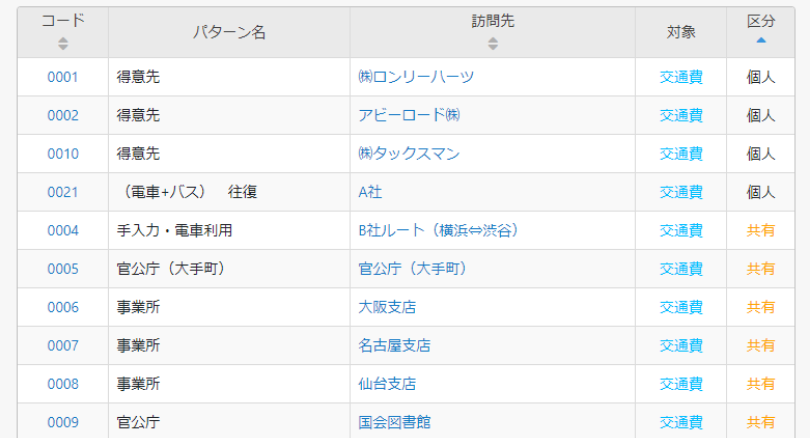This screenshot has width=810, height=438.
Task: Click the sort arrows under 訪問先 header
Action: (492, 43)
